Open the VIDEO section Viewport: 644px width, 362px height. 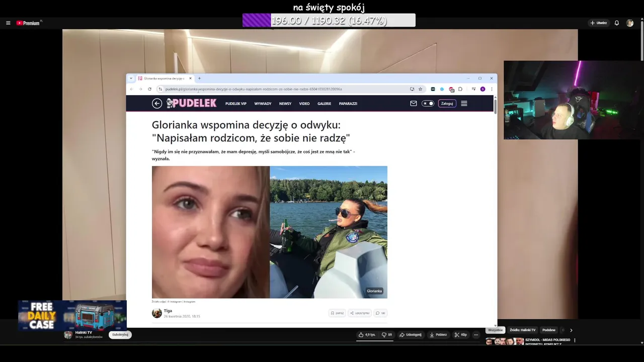[304, 104]
